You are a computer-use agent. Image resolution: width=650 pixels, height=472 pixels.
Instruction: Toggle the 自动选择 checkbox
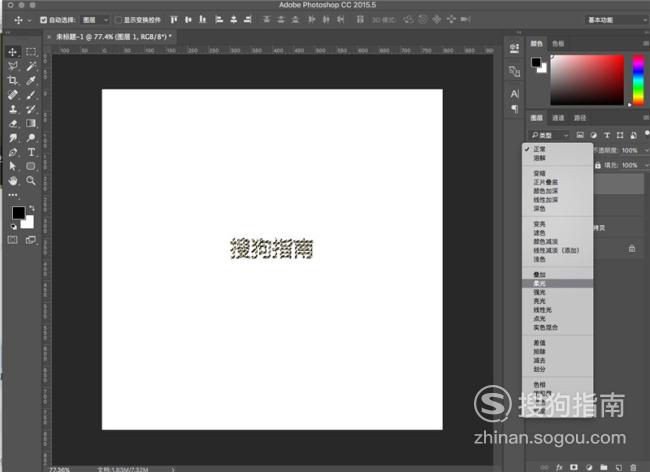coord(43,20)
